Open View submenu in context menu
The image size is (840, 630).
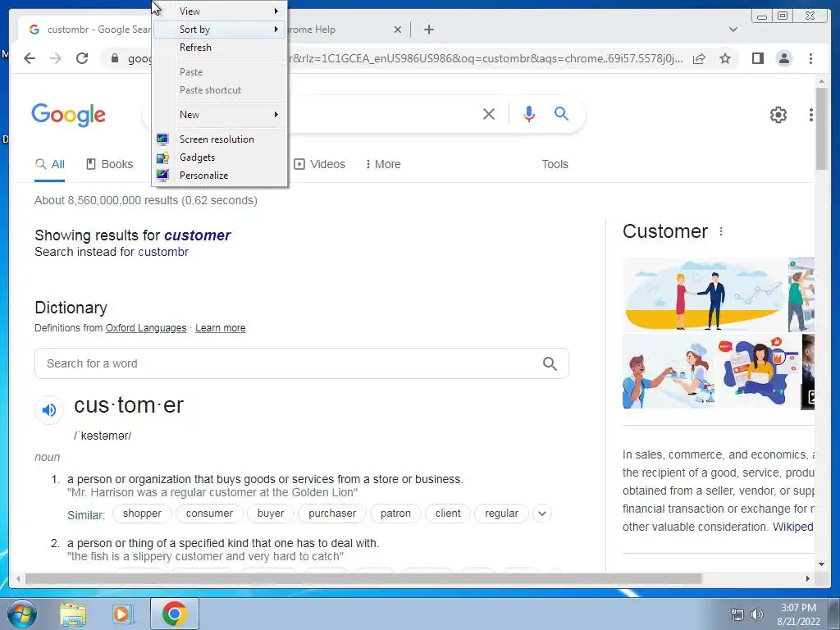click(220, 11)
